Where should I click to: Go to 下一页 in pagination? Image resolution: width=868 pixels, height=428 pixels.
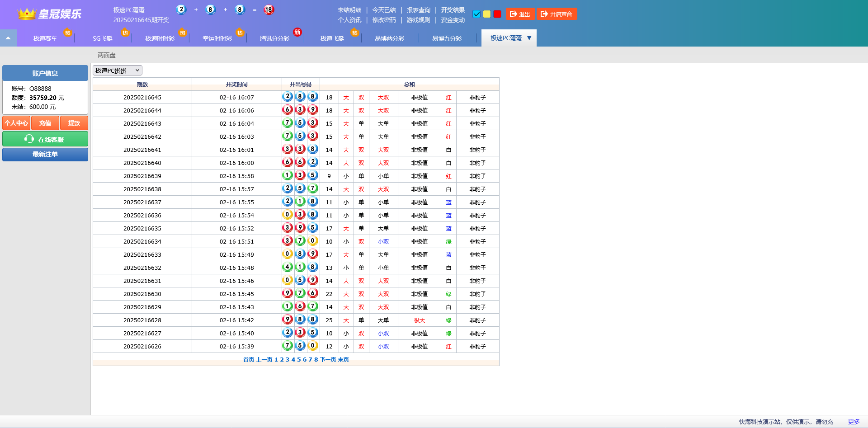(x=328, y=360)
